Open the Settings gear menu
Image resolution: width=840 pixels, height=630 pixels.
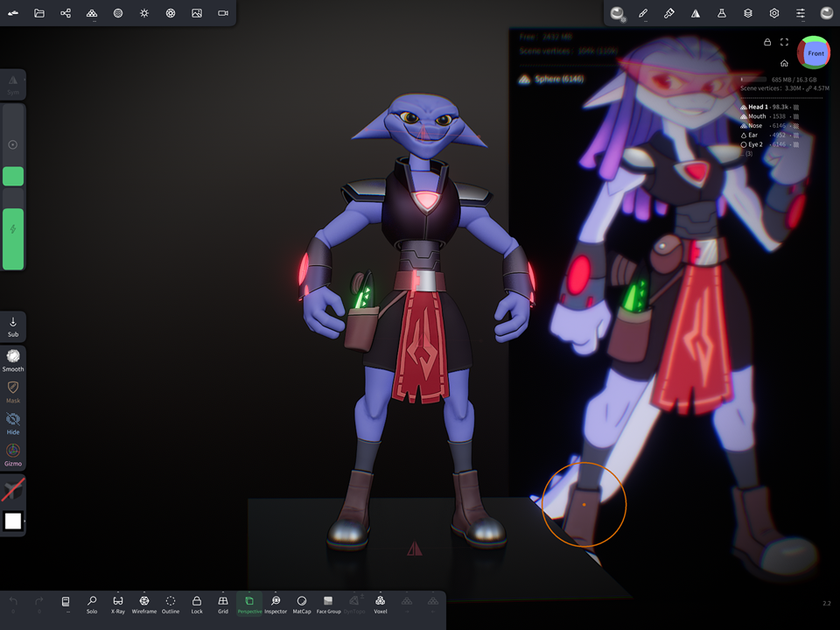pyautogui.click(x=774, y=13)
